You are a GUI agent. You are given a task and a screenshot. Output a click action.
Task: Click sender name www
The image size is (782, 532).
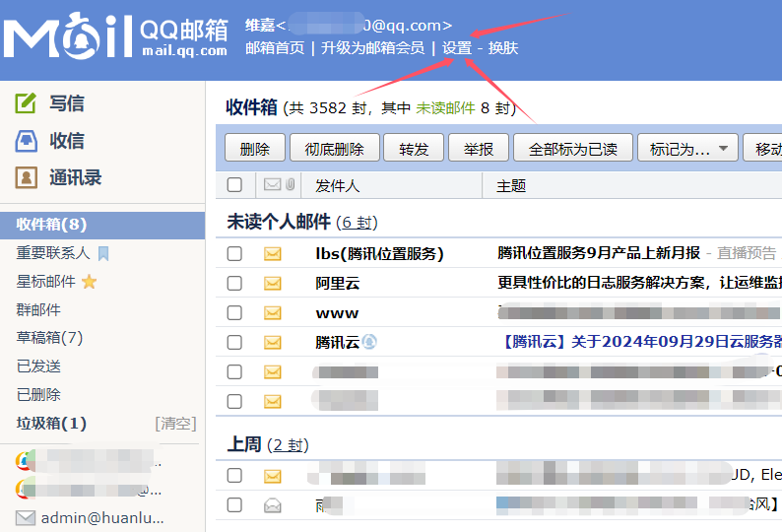click(x=337, y=313)
